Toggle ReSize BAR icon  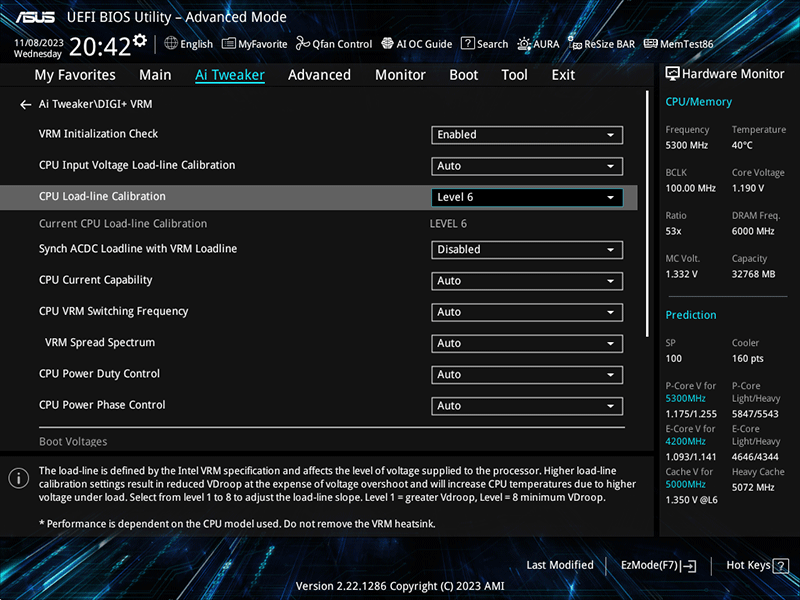pos(575,44)
